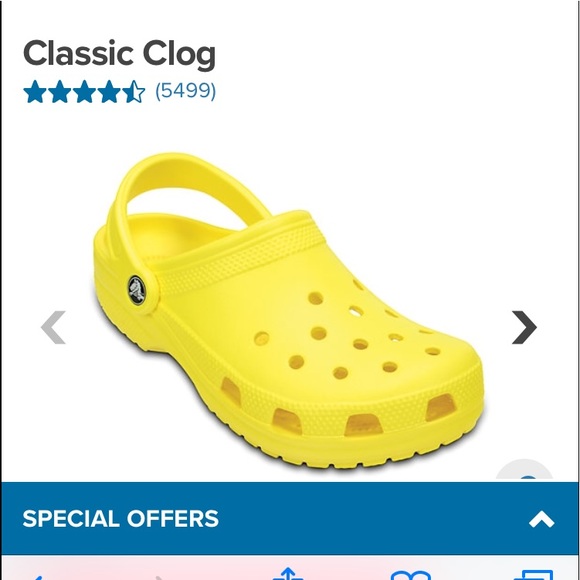Select the half-filled fifth rating star
This screenshot has height=580, width=580.
(x=134, y=91)
